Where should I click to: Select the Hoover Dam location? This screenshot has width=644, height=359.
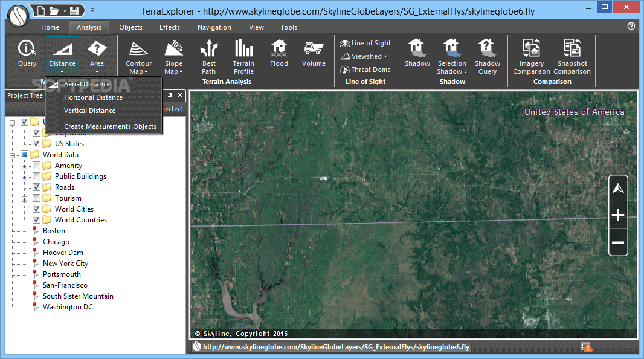point(63,253)
